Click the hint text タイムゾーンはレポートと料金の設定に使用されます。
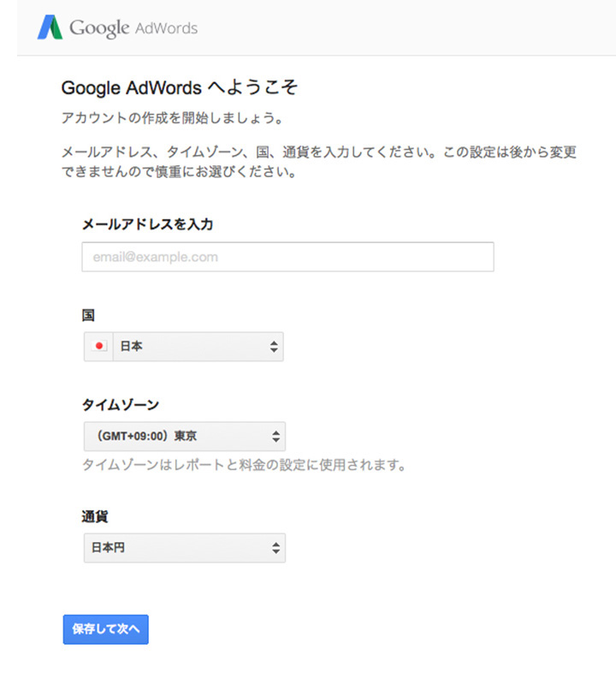This screenshot has height=685, width=616. tap(245, 465)
